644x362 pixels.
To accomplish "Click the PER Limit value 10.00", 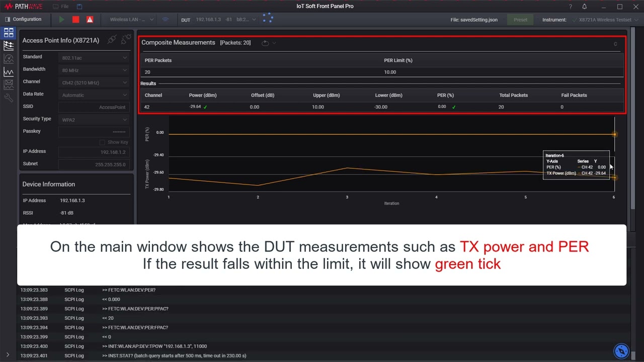I will click(390, 72).
